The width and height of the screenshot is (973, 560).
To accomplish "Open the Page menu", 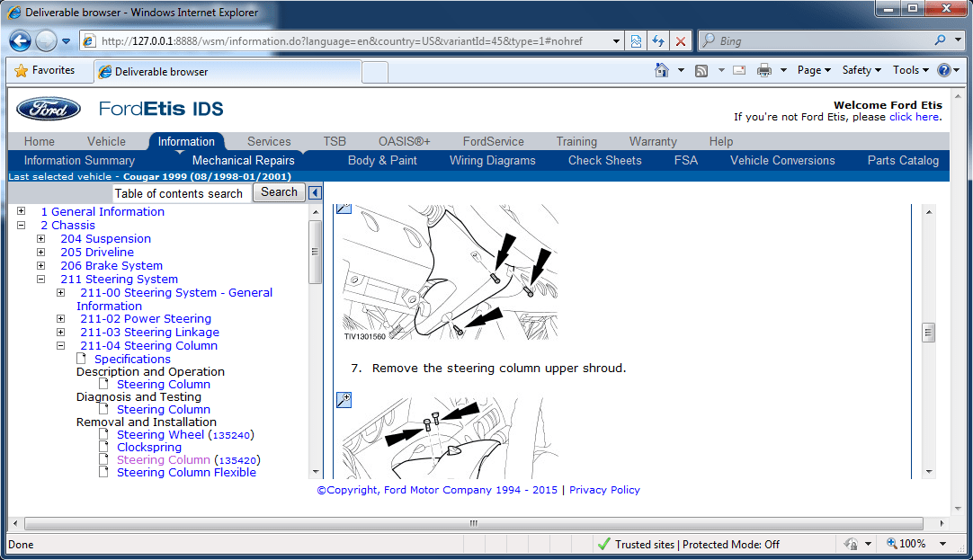I will (814, 71).
